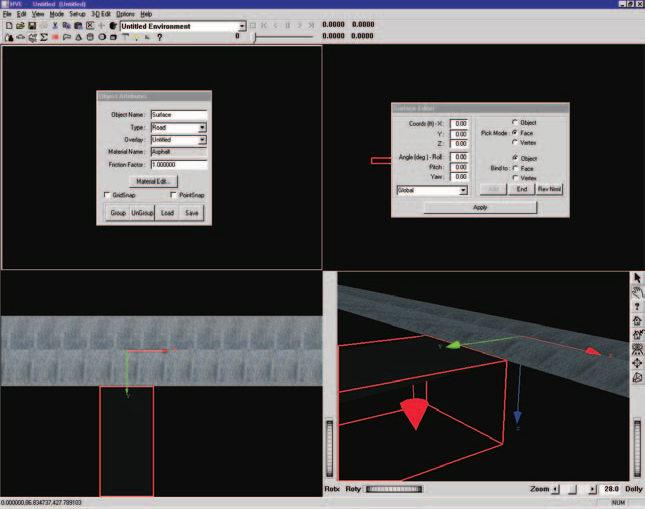Click the Set Home icon in the 3D viewer
This screenshot has width=645, height=509.
pyautogui.click(x=637, y=335)
